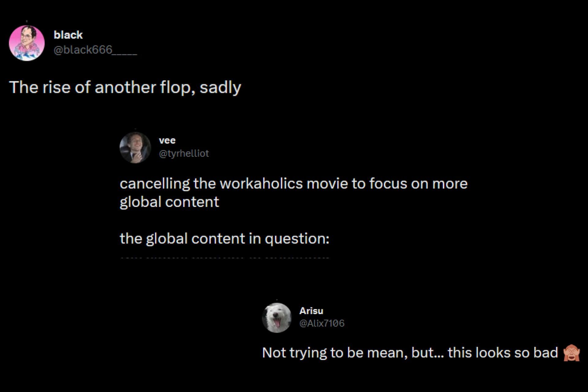Viewport: 588px width, 392px height.
Task: Open the tweet about cancelling the workaholics movie
Action: click(x=293, y=184)
